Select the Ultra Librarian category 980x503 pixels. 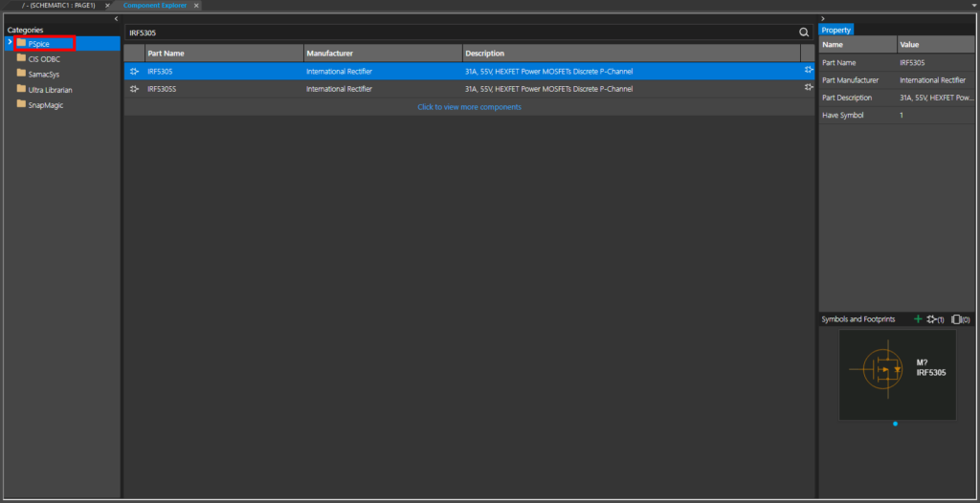coord(50,89)
